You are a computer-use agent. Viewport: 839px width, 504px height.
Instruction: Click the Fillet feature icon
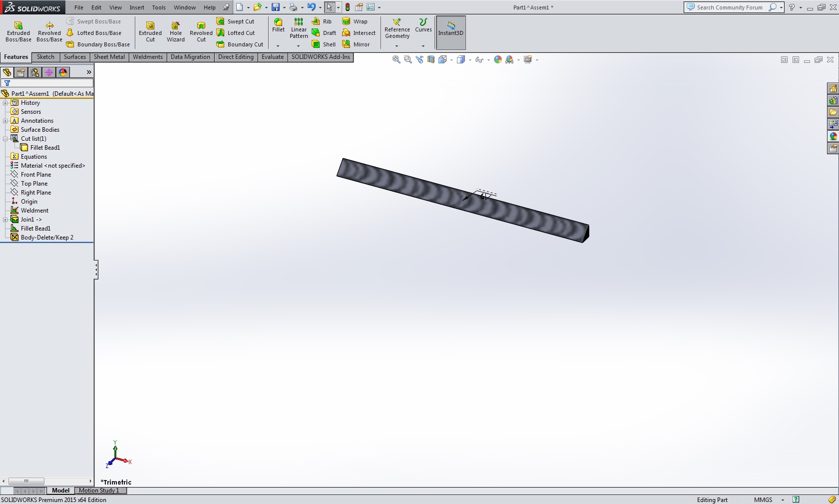[x=278, y=25]
